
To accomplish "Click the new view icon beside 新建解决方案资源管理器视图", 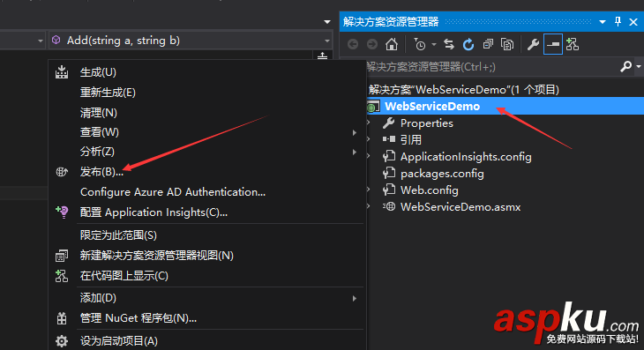I will coord(62,256).
